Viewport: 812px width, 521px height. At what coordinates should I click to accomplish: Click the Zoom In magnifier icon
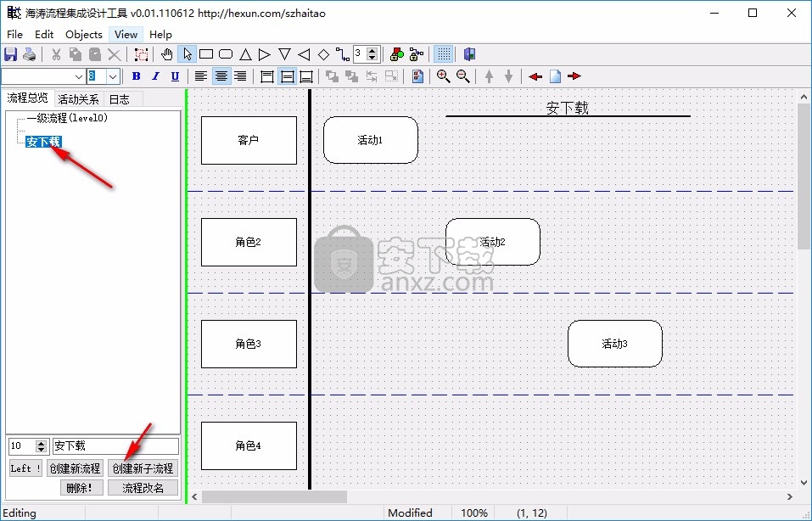(x=443, y=76)
